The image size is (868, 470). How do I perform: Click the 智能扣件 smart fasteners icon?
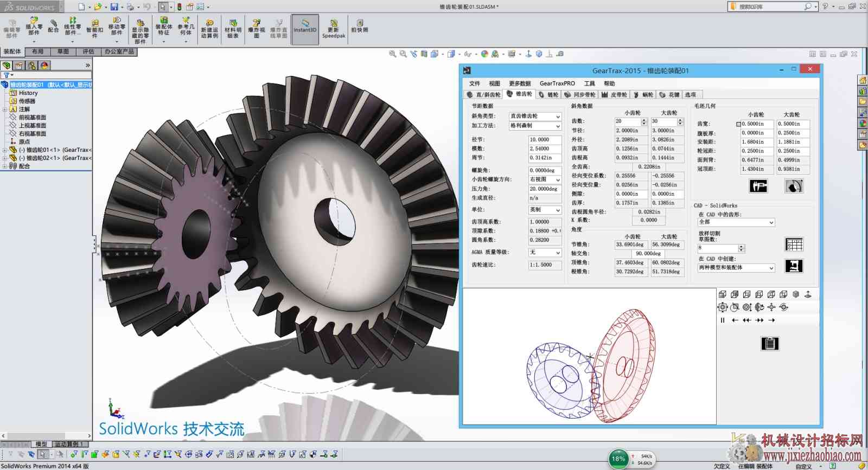click(x=94, y=28)
